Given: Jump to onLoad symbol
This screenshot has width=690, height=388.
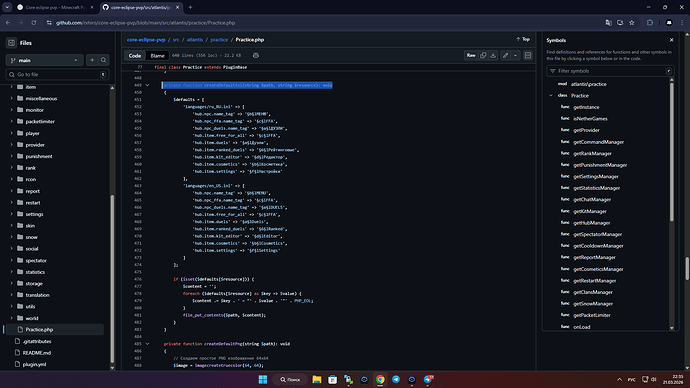Looking at the screenshot, I should tap(581, 327).
